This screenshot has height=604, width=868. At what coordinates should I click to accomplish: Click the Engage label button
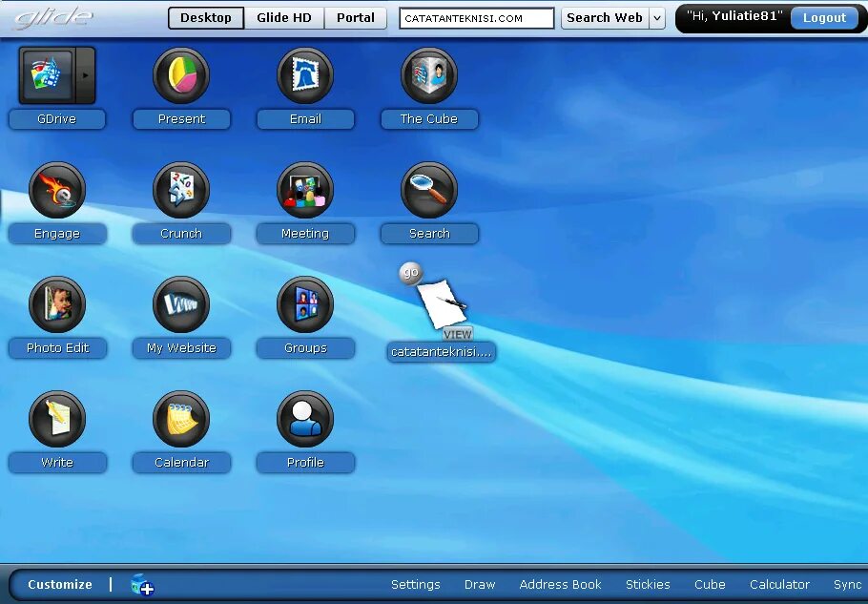click(57, 234)
